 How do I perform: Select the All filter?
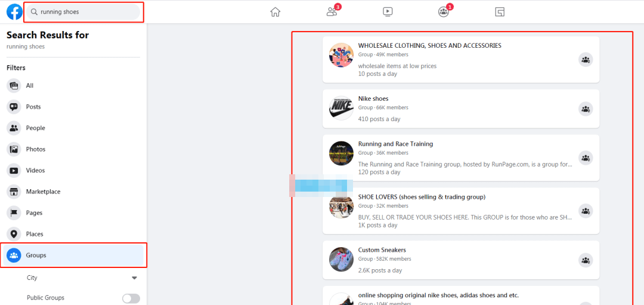(73, 85)
